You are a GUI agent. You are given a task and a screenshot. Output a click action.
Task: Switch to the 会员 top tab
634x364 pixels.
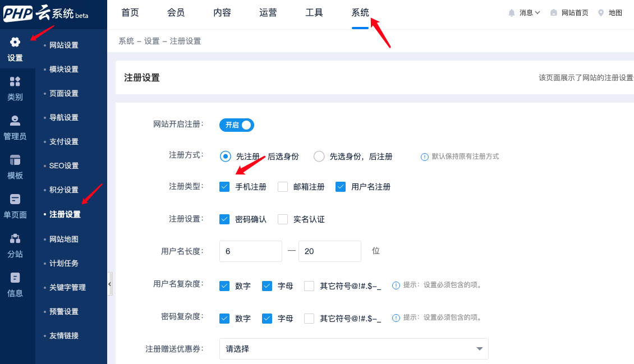pyautogui.click(x=176, y=13)
